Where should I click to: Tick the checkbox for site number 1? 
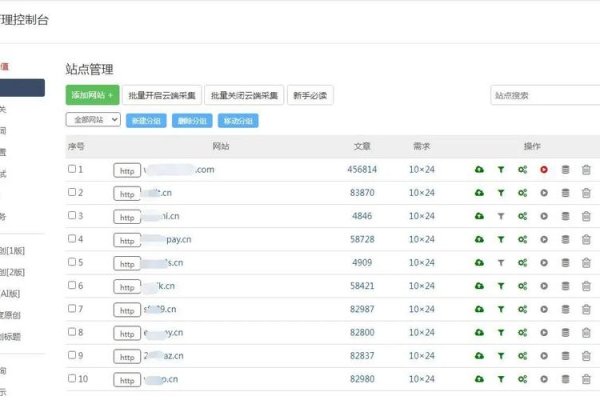click(72, 169)
